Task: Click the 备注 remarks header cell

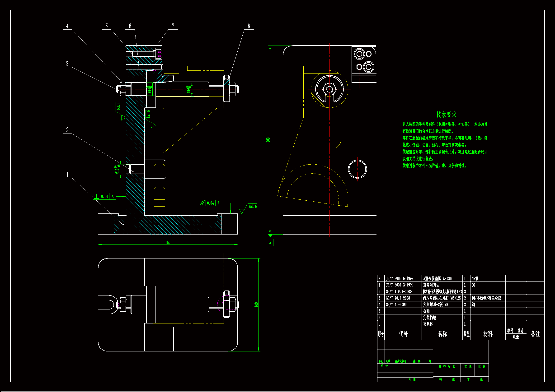Action: pos(535,334)
